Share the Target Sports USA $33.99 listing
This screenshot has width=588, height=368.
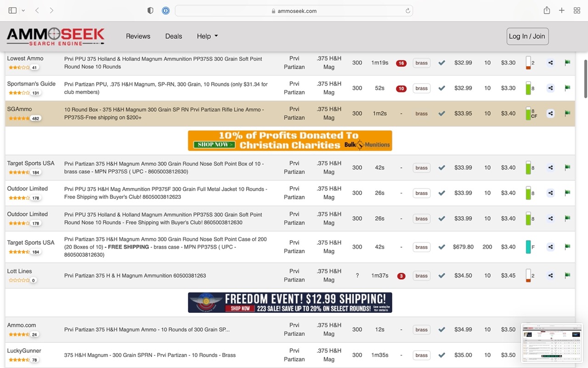pos(550,167)
